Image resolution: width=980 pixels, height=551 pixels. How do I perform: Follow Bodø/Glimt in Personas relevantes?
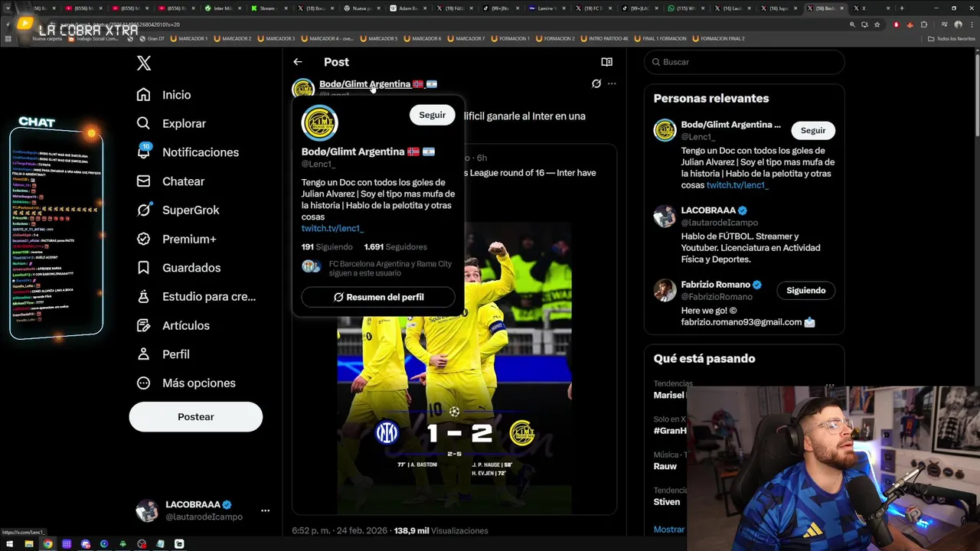click(813, 130)
